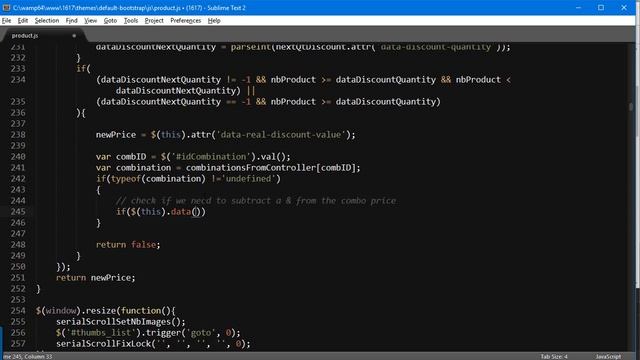Click 'typeof' keyword on line 242
The image size is (640, 360).
126,179
